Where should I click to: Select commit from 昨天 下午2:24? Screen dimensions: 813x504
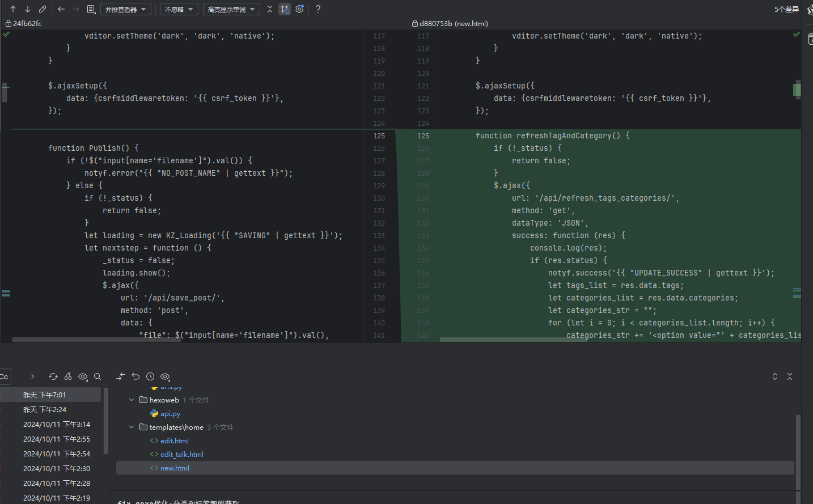point(45,409)
